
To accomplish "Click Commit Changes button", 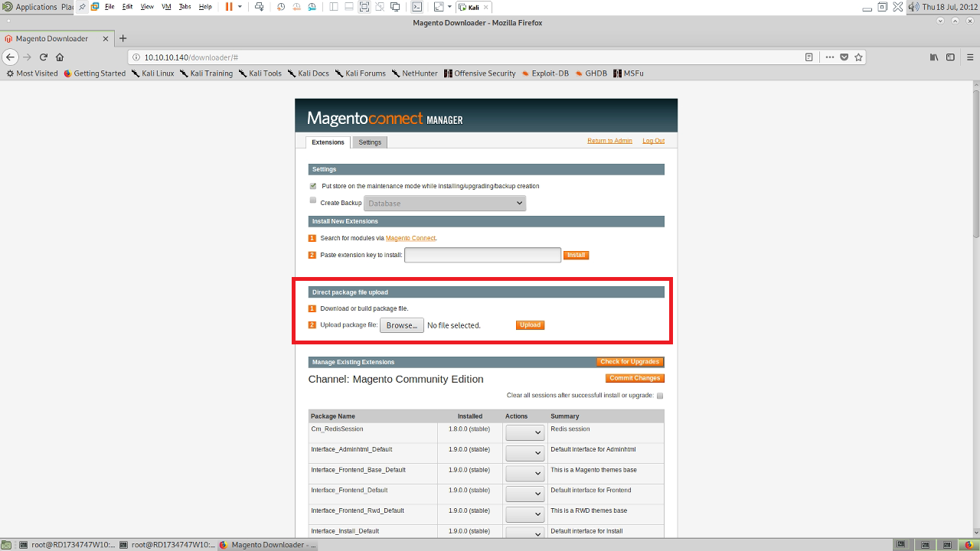I will [635, 378].
